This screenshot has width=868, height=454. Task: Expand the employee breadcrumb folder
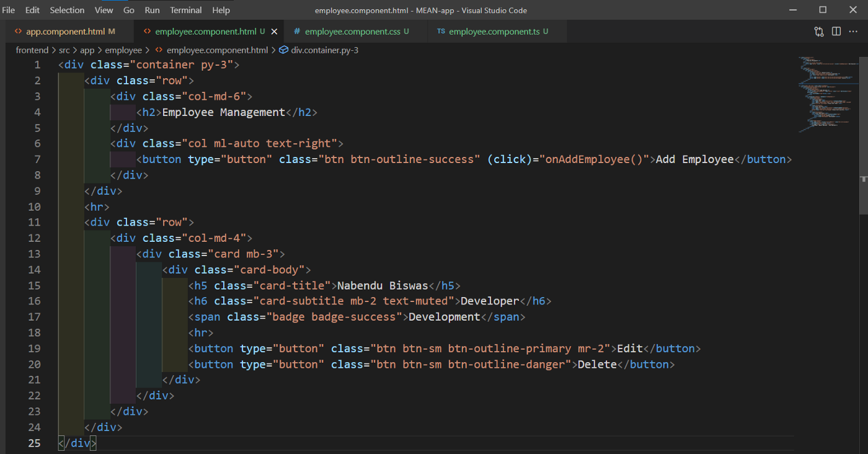pyautogui.click(x=123, y=50)
